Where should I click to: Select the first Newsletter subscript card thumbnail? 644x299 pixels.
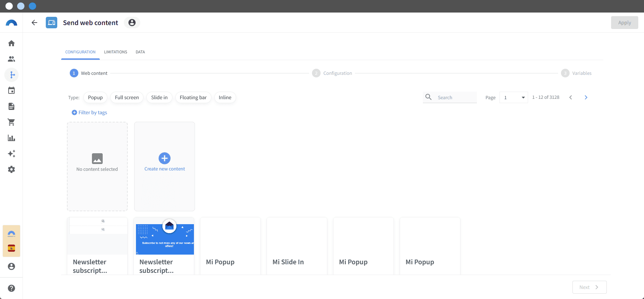pyautogui.click(x=97, y=236)
